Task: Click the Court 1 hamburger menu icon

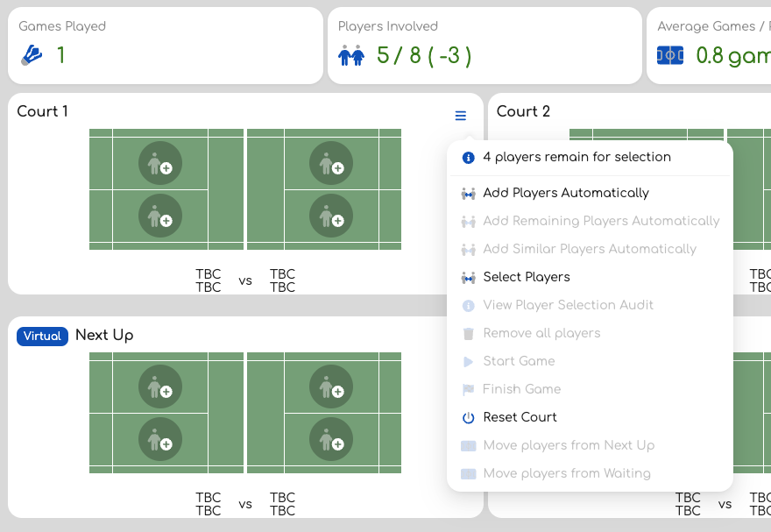Action: click(461, 116)
